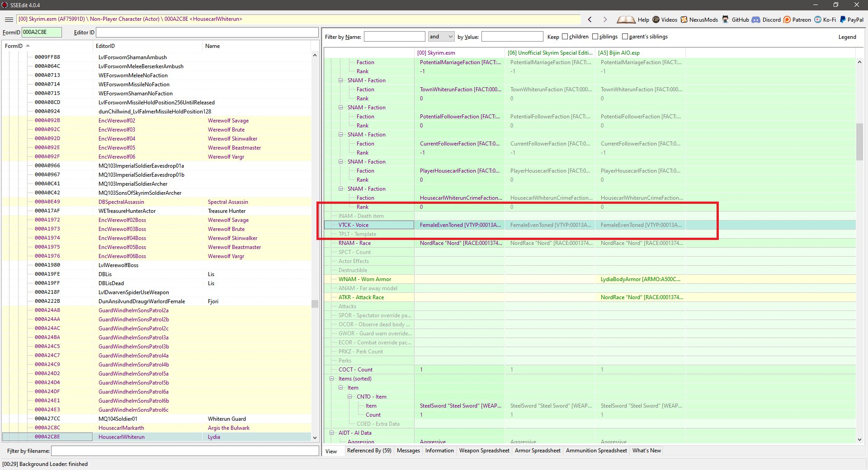Select the ATKR - Attack Race row
This screenshot has width=868, height=470.
click(590, 297)
